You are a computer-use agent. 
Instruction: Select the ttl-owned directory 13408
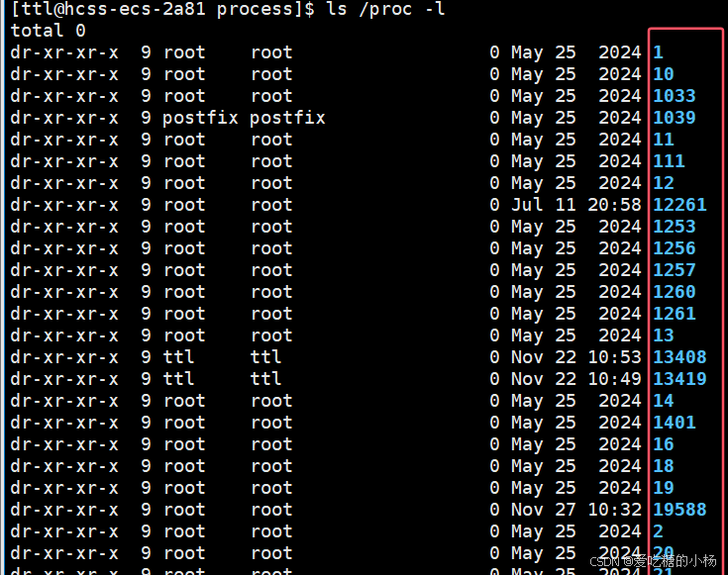click(679, 357)
